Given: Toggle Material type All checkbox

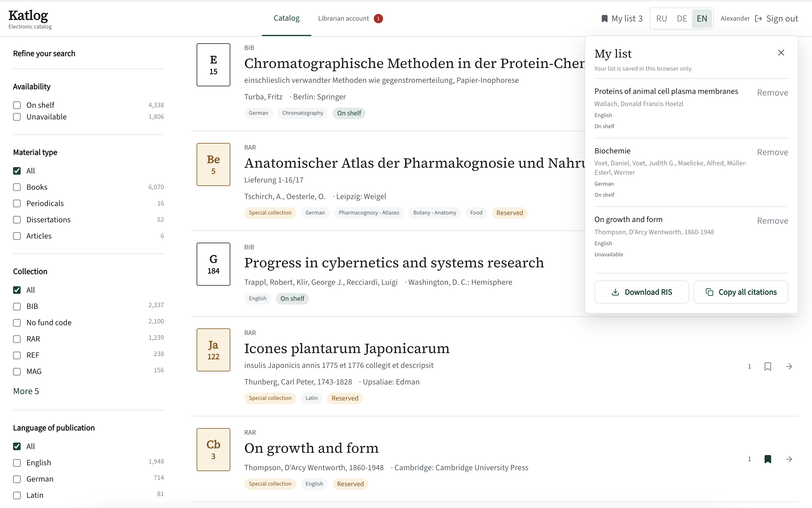Looking at the screenshot, I should coord(17,171).
